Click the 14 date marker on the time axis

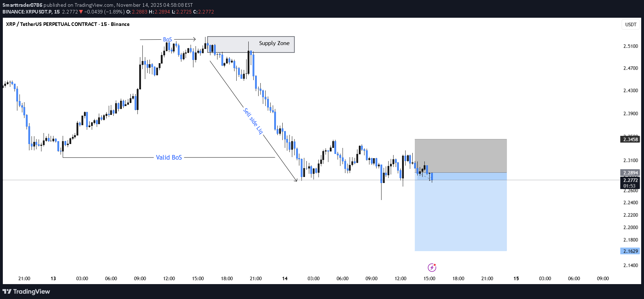pyautogui.click(x=285, y=278)
